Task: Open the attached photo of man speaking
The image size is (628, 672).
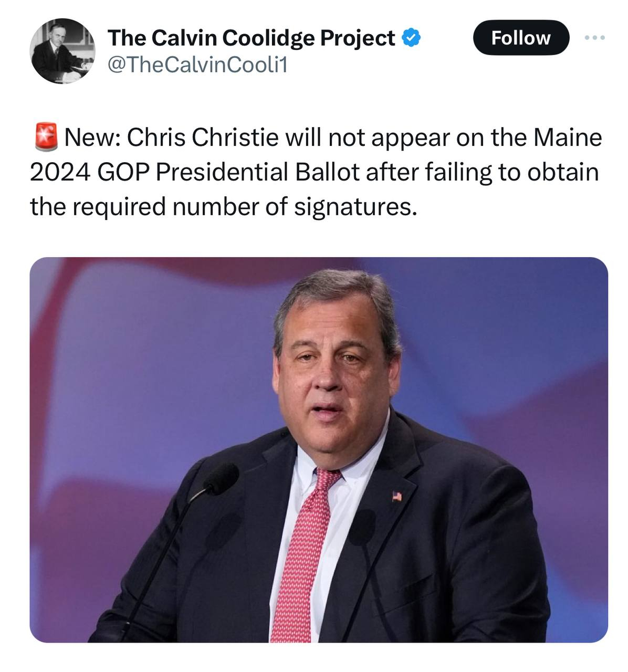Action: click(x=319, y=450)
